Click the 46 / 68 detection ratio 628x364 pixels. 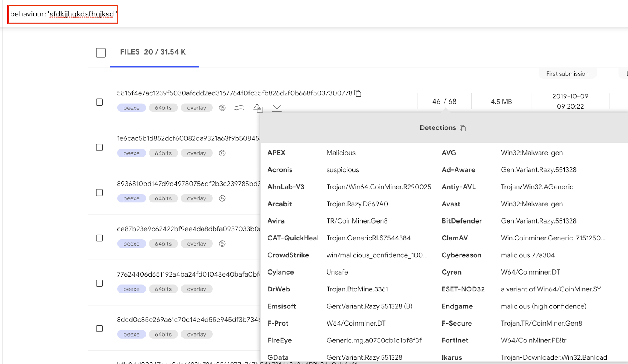(x=444, y=102)
